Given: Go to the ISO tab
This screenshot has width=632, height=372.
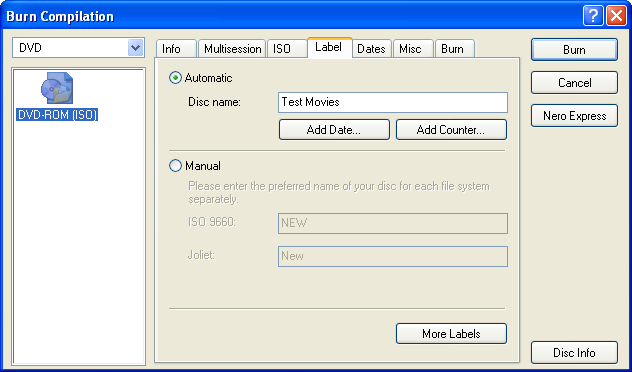Looking at the screenshot, I should pos(287,49).
